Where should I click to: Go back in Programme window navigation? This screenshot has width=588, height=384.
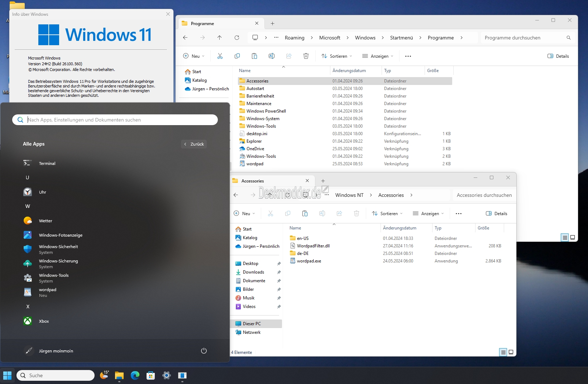point(185,38)
